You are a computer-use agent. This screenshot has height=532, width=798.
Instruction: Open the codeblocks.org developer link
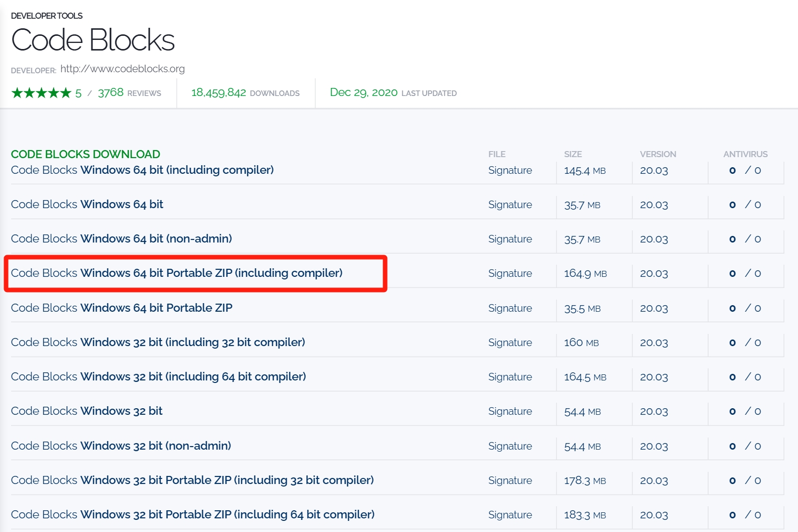(122, 69)
